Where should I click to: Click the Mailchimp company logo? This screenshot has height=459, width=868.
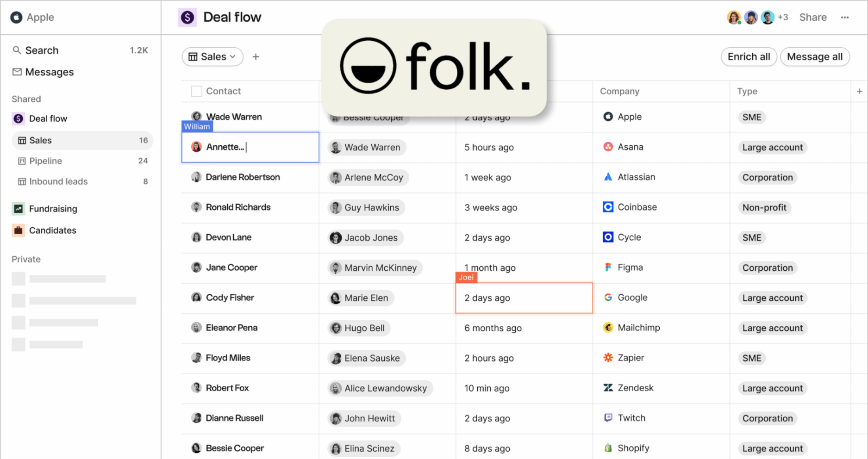tap(608, 328)
